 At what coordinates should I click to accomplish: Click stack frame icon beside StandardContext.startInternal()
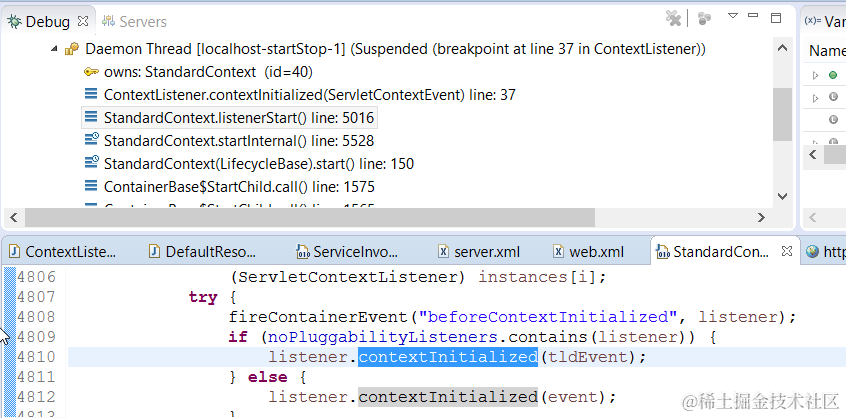[91, 140]
